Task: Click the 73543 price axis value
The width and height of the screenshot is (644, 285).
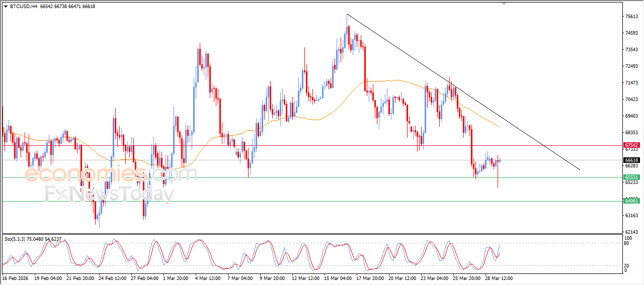Action: click(x=631, y=50)
